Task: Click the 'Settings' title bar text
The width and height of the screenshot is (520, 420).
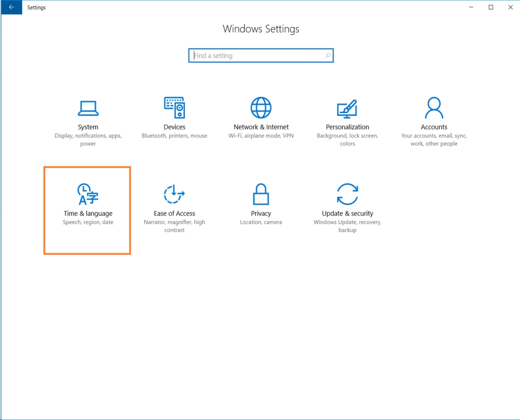Action: (x=37, y=7)
